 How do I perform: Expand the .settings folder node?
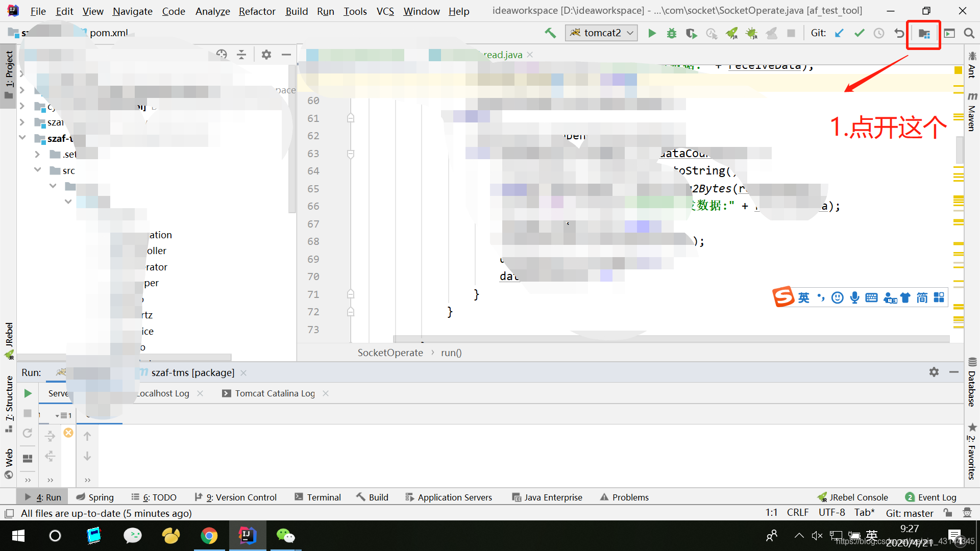coord(38,154)
